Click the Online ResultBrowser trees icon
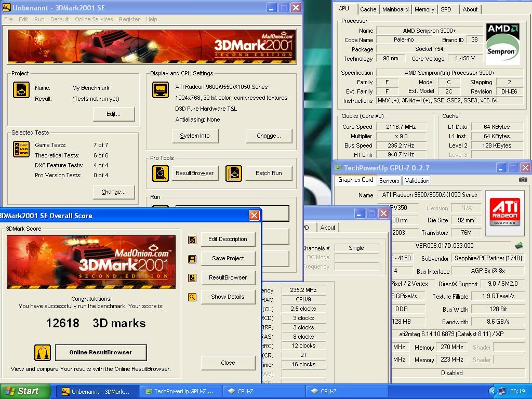 [43, 353]
